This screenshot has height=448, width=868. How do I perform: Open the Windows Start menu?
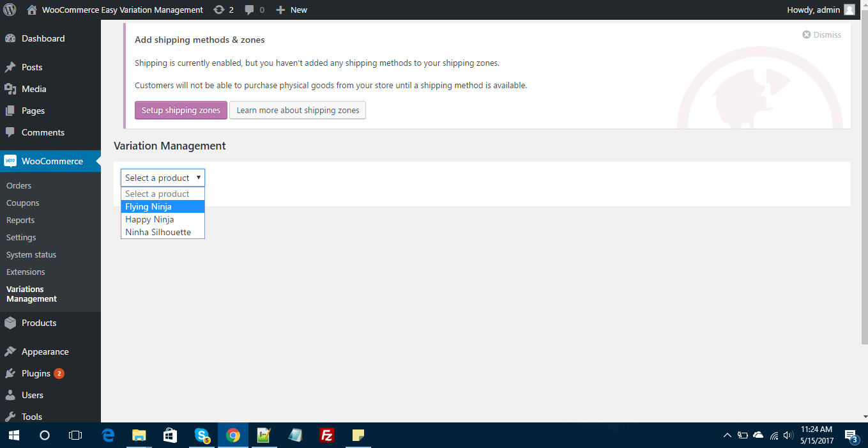14,435
